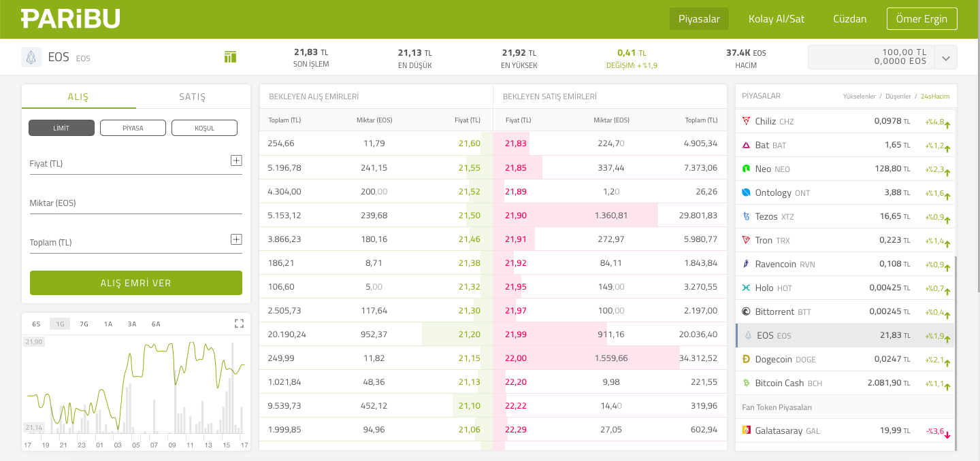Click the Chiliz coin icon
This screenshot has height=461, width=980.
[746, 122]
